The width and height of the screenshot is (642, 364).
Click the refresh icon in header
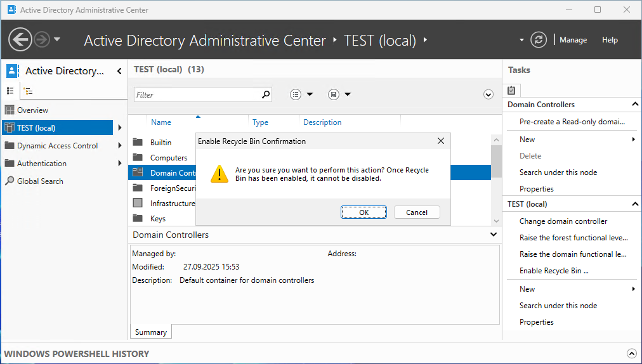coord(539,39)
